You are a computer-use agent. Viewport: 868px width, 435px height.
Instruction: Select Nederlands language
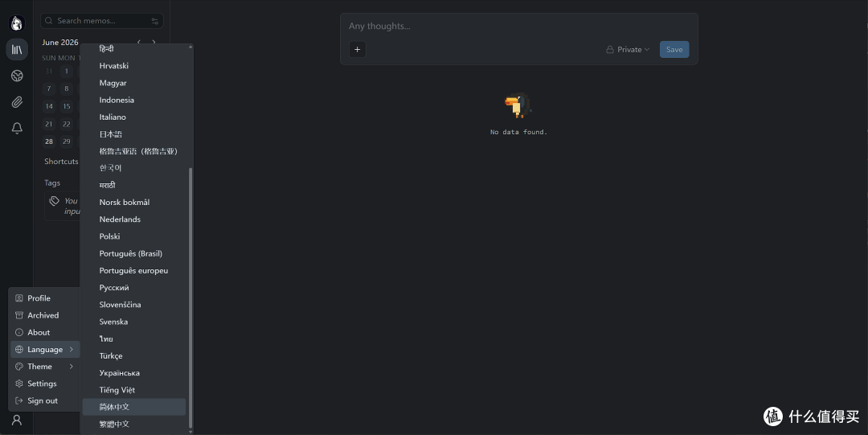[134, 220]
